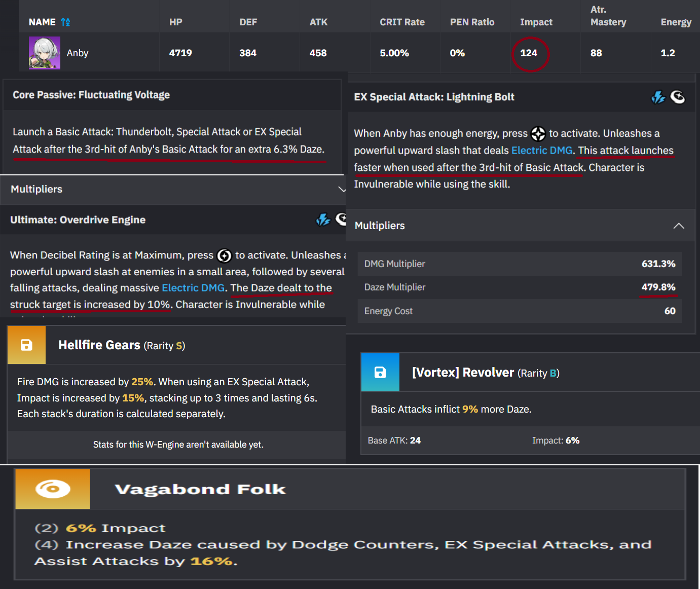The width and height of the screenshot is (700, 589).
Task: Click the CRIT Rate column header
Action: pos(402,22)
